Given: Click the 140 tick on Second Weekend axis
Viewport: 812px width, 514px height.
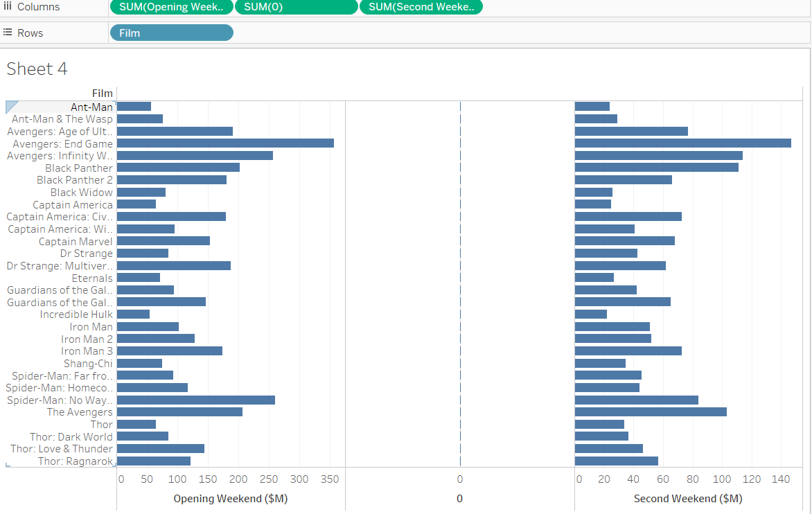Looking at the screenshot, I should click(x=780, y=479).
